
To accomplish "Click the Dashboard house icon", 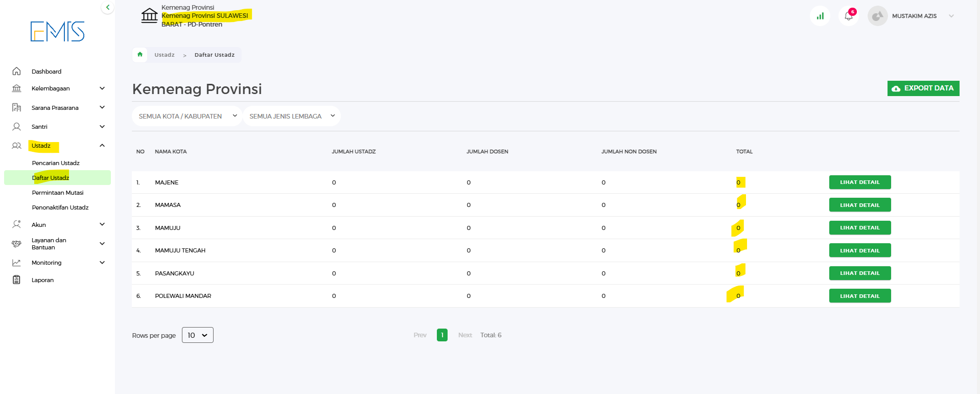I will [16, 72].
